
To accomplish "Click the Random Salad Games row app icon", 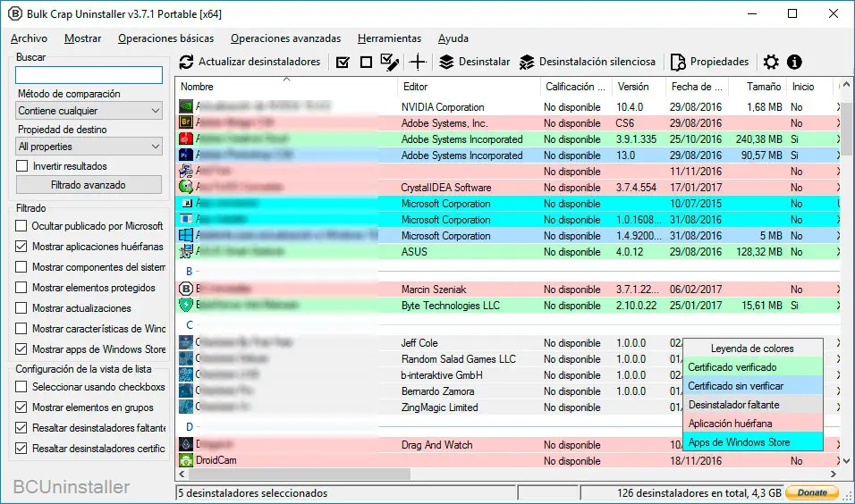I will [186, 358].
